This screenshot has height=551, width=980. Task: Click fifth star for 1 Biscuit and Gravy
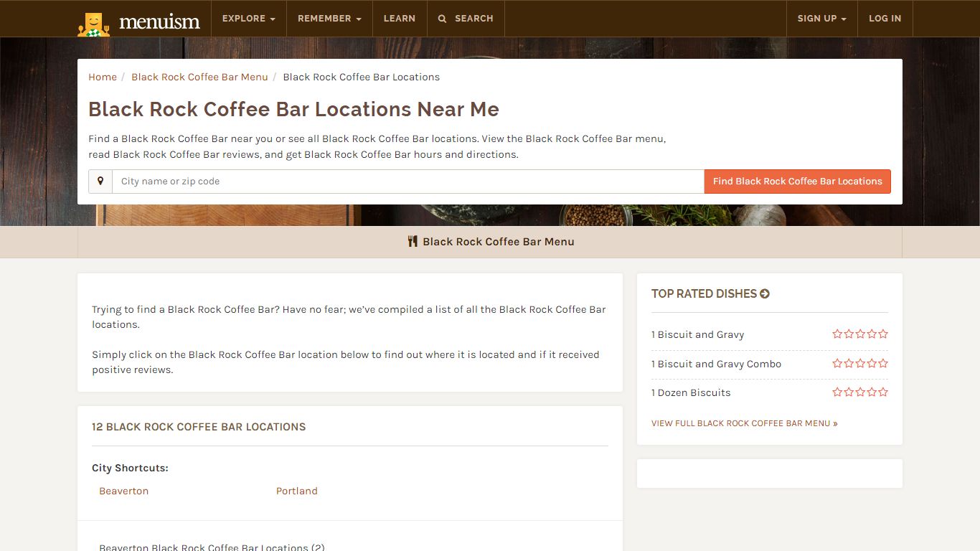883,334
